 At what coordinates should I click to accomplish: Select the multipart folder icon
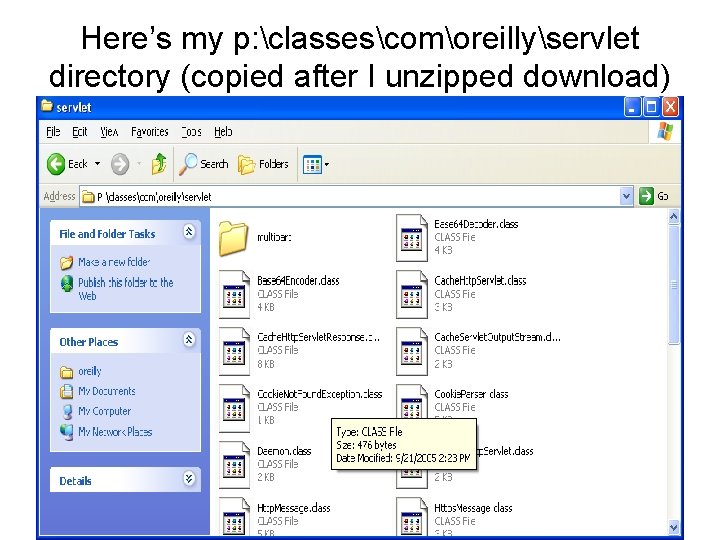[x=233, y=238]
